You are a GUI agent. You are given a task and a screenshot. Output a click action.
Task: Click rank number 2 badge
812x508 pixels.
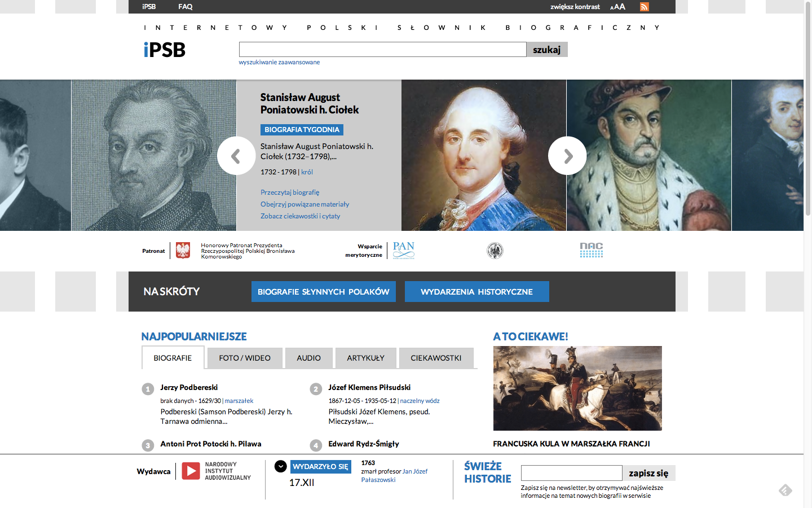click(316, 389)
